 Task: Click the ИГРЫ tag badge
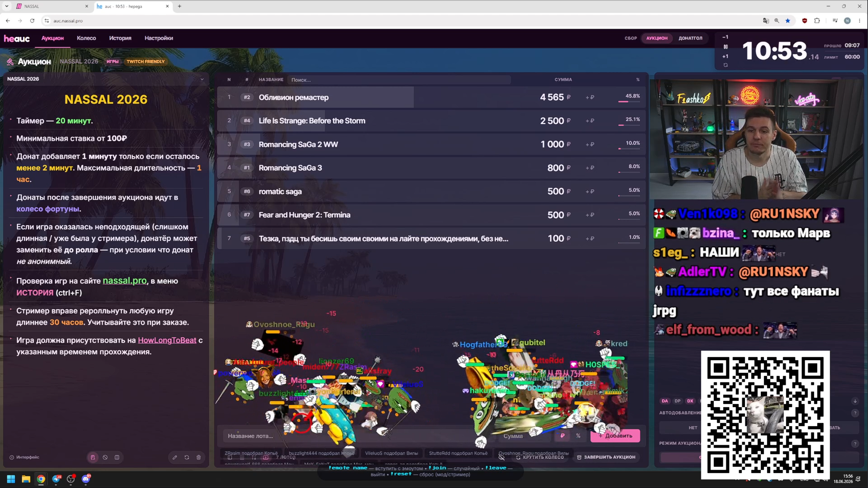(113, 61)
